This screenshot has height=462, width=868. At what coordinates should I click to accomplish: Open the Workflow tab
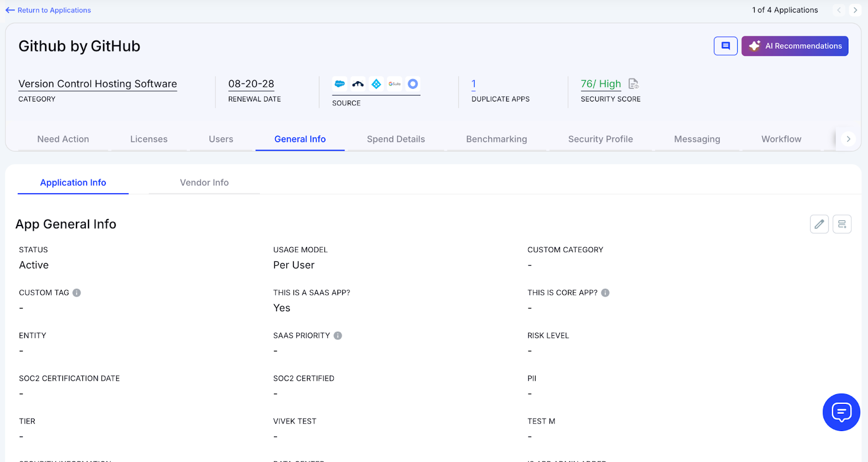(781, 139)
